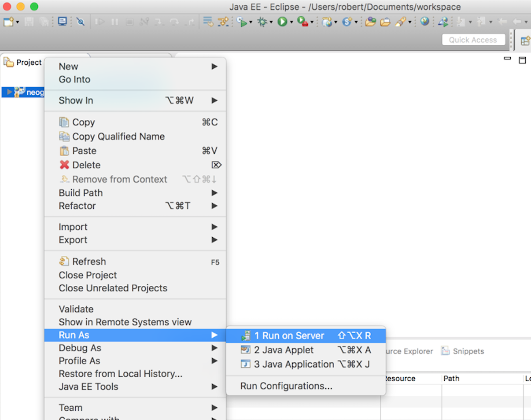The image size is (531, 420).
Task: Open the Import submenu
Action: point(135,227)
